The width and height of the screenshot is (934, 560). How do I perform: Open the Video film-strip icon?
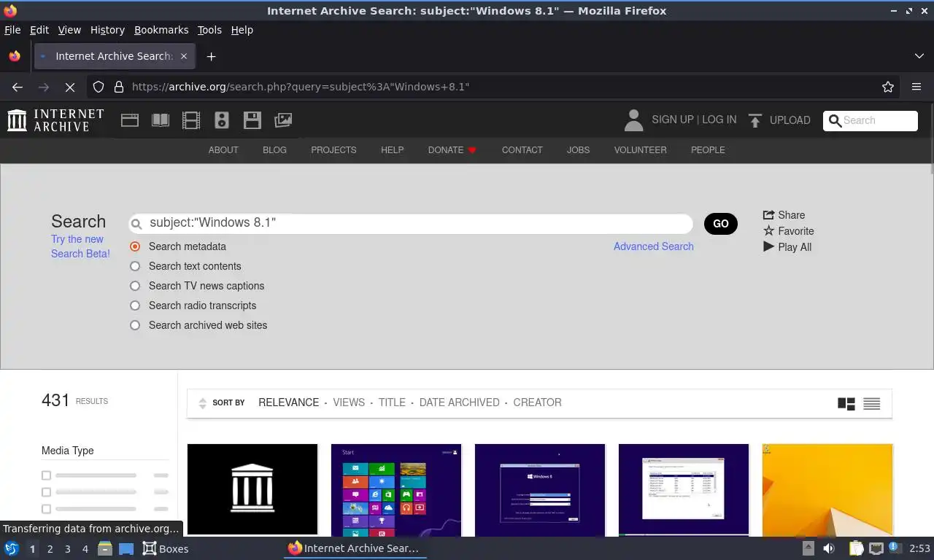[191, 120]
